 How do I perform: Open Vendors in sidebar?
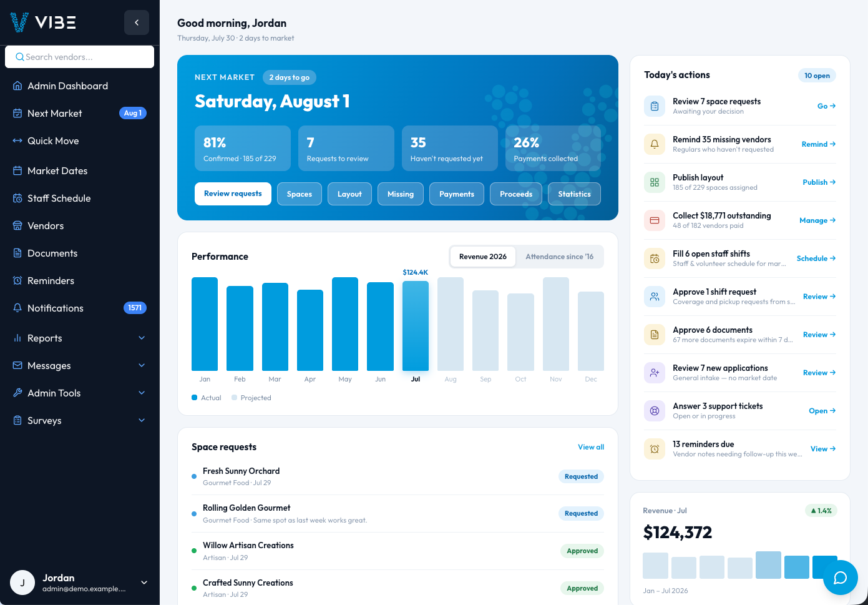pos(80,226)
